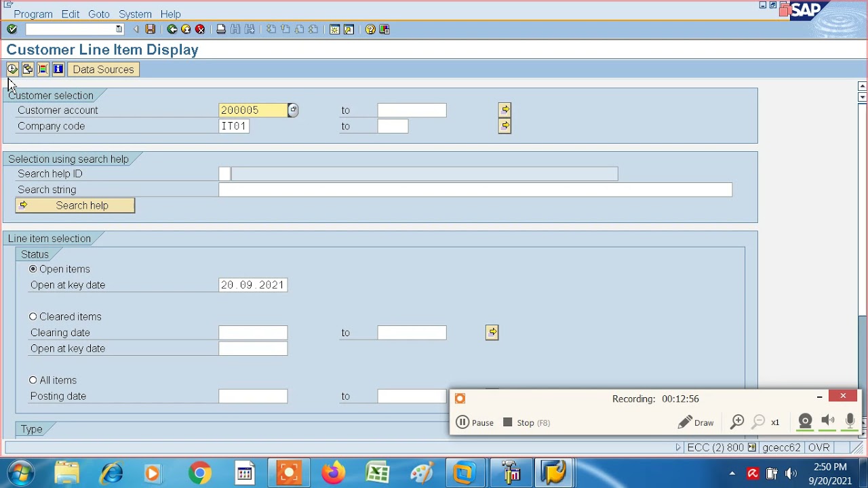Screen dimensions: 868x488
Task: Click the Create new session icon
Action: (334, 29)
